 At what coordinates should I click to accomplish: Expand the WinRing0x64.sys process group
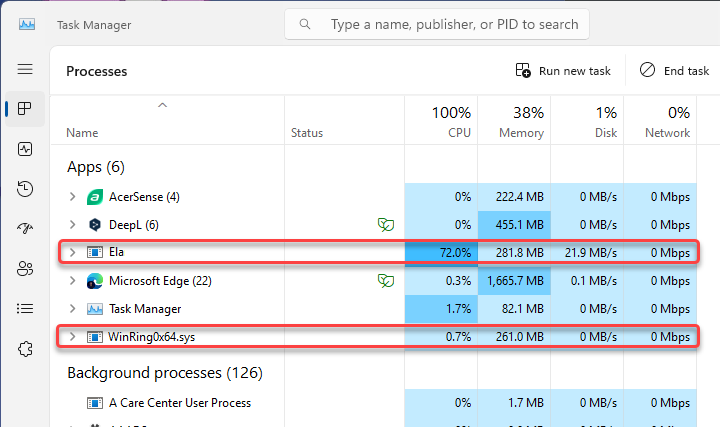(x=73, y=337)
